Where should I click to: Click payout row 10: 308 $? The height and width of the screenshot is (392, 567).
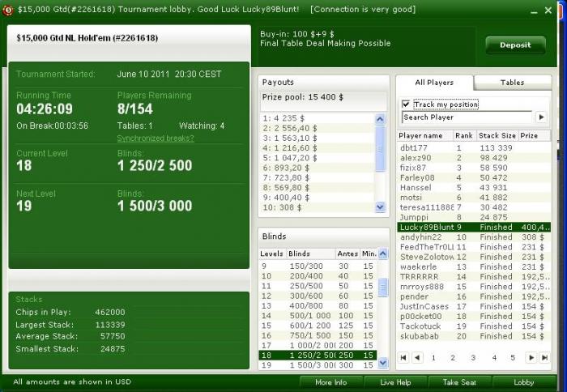coord(318,207)
